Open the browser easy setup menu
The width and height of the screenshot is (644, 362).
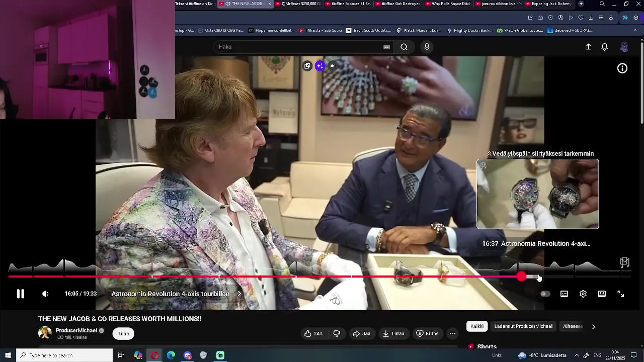coord(601,18)
